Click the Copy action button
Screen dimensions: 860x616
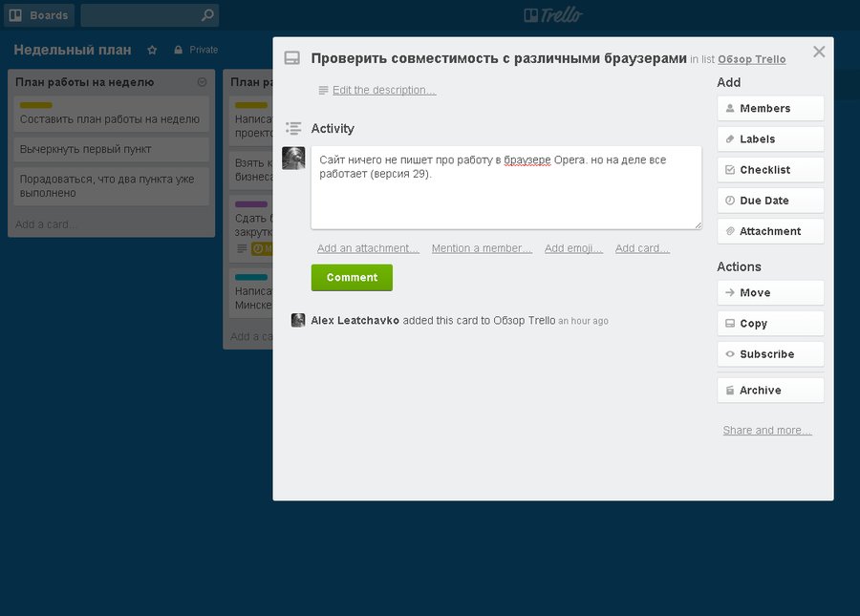[770, 324]
